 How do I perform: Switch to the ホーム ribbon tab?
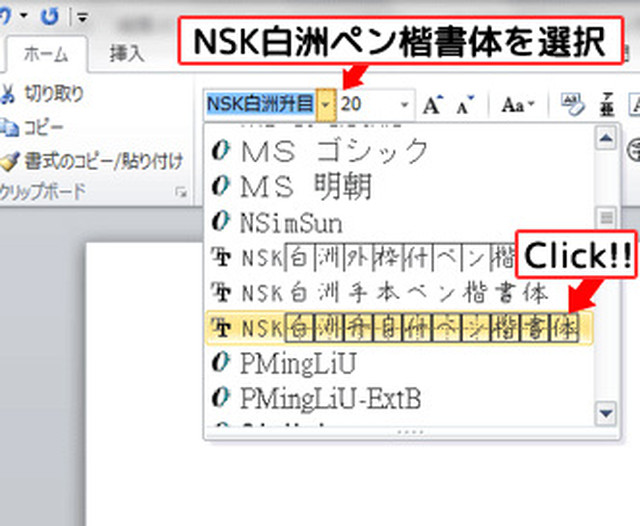tap(45, 54)
